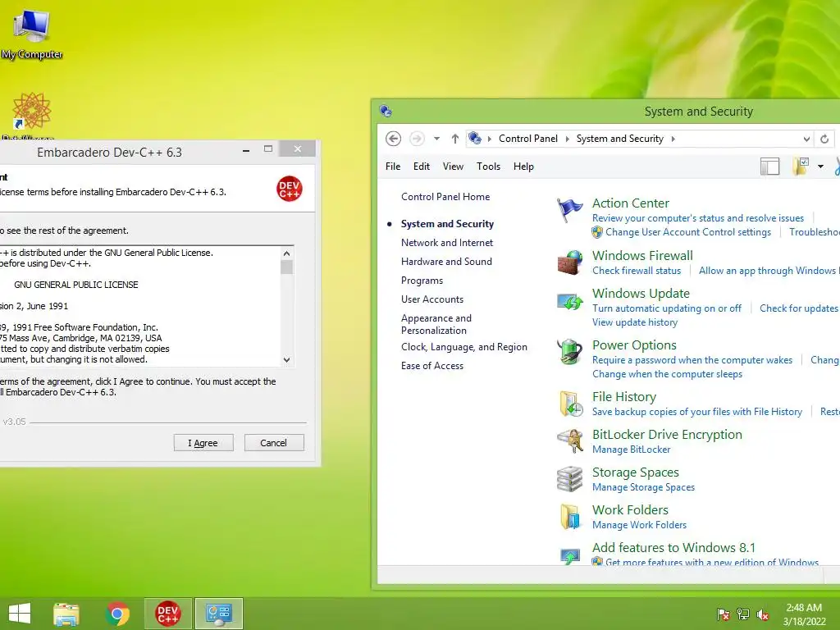The height and width of the screenshot is (630, 840).
Task: Open the Tools menu in Control Panel
Action: click(x=488, y=167)
